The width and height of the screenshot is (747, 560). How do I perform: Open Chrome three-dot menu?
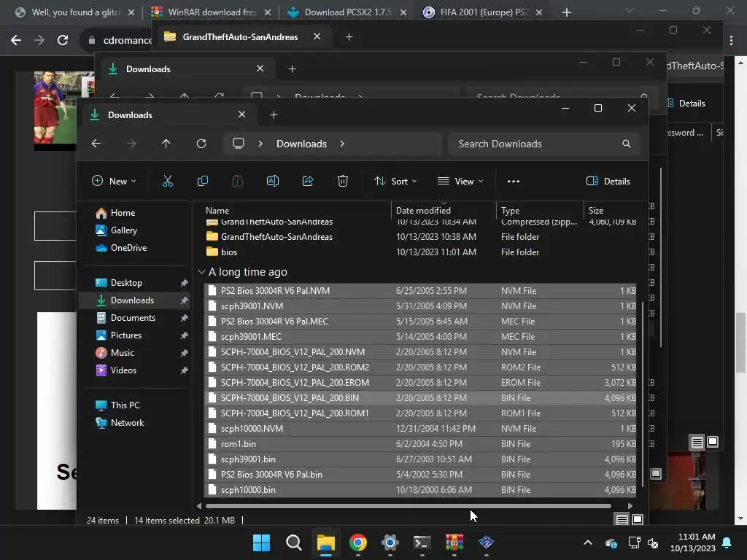(731, 41)
